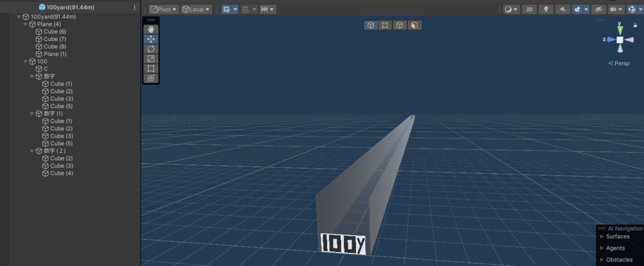This screenshot has height=266, width=644.
Task: Select the Rect tool
Action: (x=151, y=69)
